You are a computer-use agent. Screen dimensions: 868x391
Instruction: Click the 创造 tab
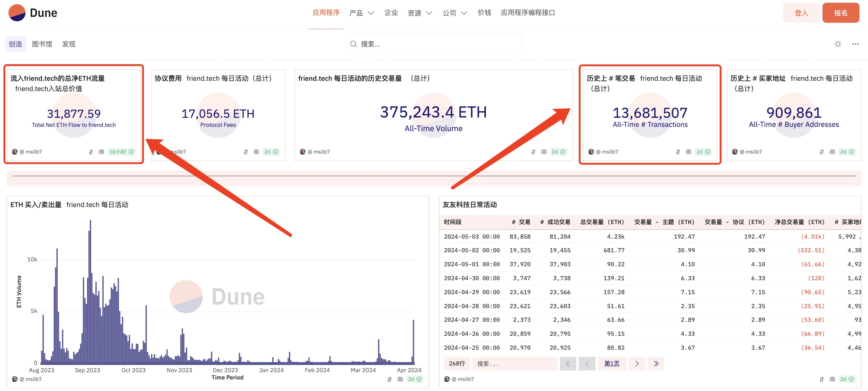16,44
